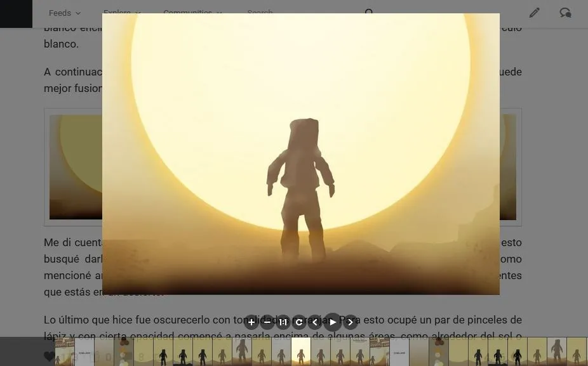Open the chat messages icon

[x=565, y=13]
